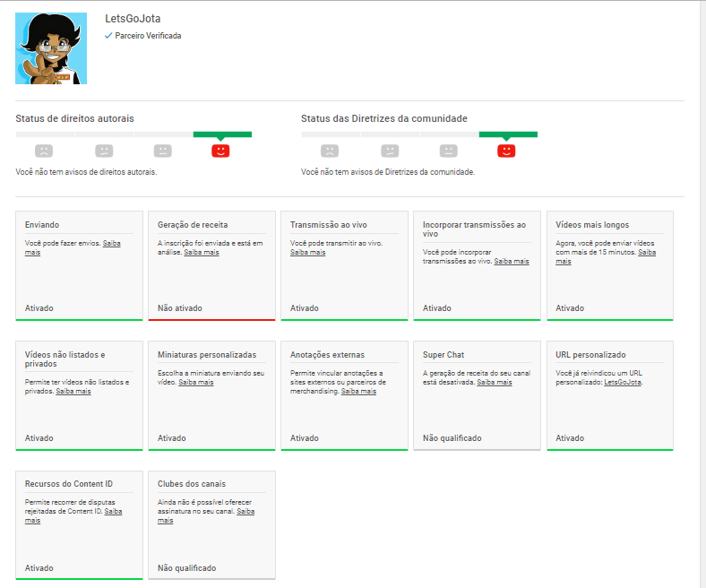The height and width of the screenshot is (588, 706).
Task: Click Não qualificado status in Super Chat card
Action: point(452,438)
